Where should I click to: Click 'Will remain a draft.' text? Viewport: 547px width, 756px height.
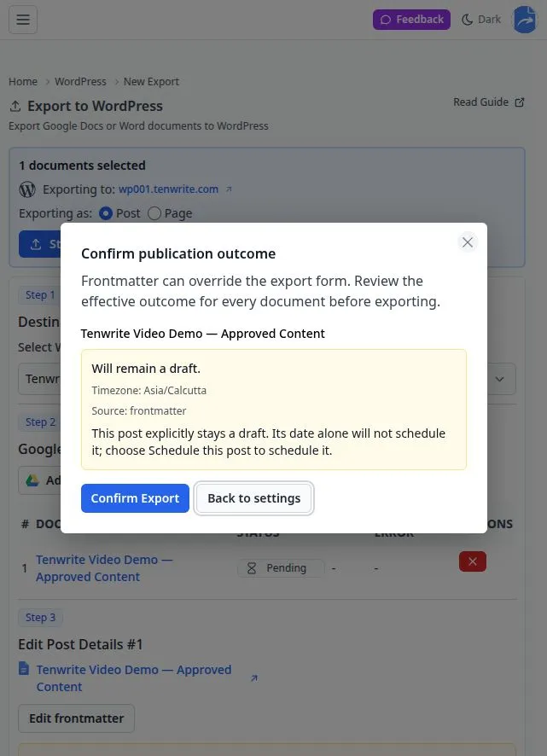146,369
